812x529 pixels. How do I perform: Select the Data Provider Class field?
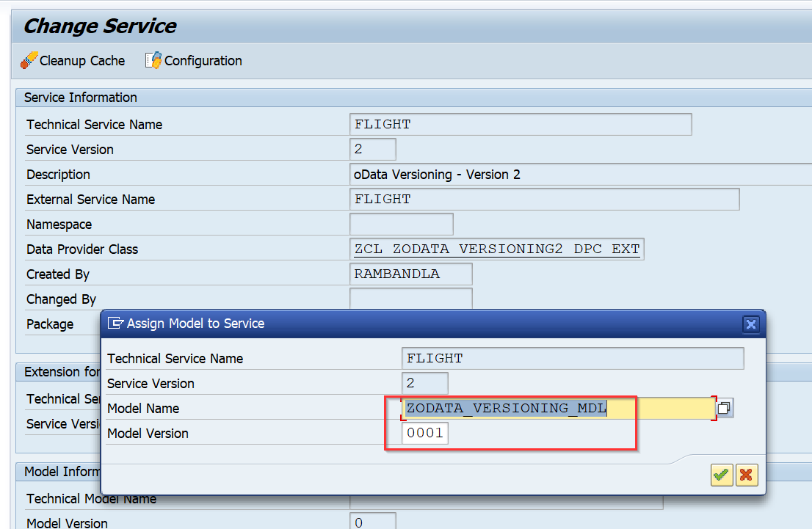click(496, 249)
